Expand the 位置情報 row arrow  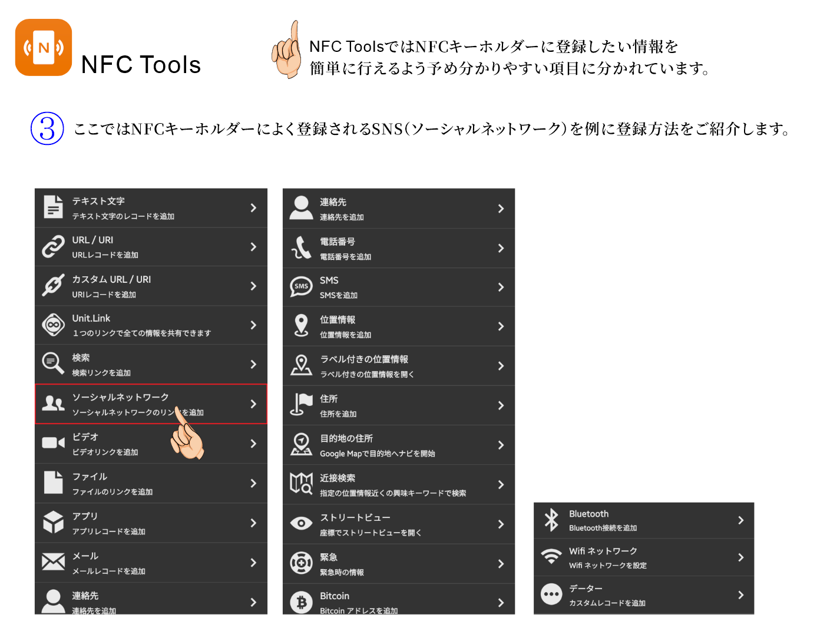point(501,326)
